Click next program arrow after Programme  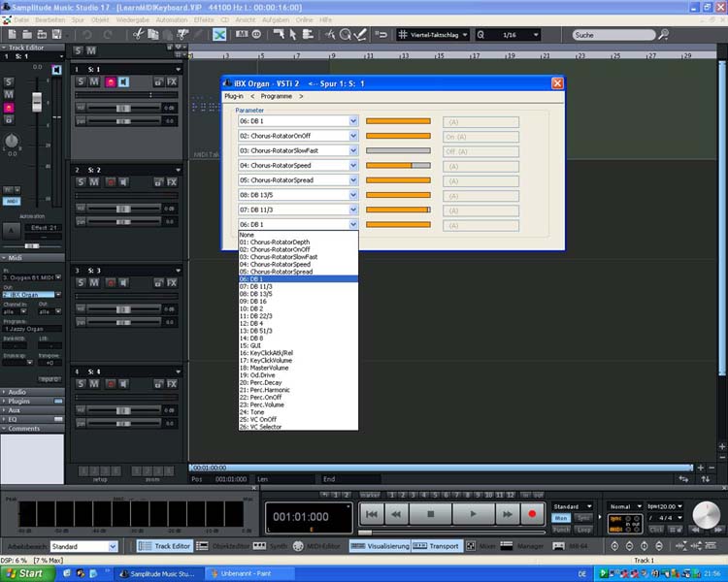pos(301,96)
